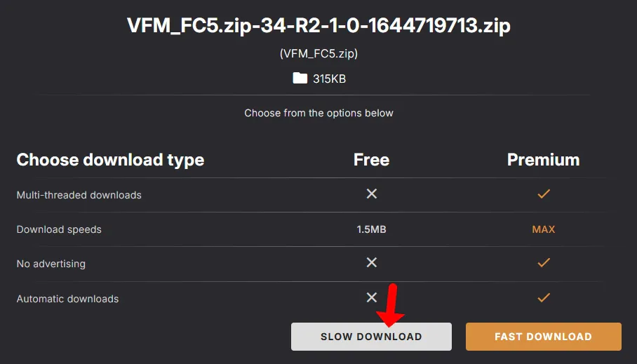The image size is (637, 364).
Task: Click the Multi-threaded downloads row label
Action: click(79, 195)
